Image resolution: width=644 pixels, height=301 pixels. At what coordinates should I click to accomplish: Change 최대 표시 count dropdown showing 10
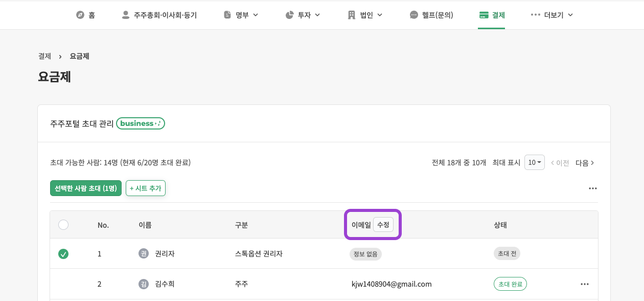535,162
